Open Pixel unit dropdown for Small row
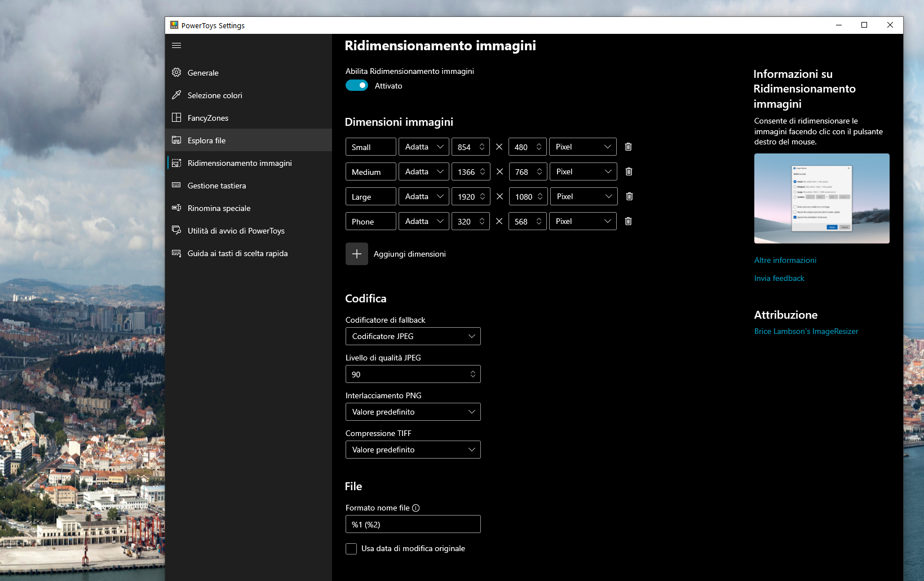924x581 pixels. pos(583,147)
